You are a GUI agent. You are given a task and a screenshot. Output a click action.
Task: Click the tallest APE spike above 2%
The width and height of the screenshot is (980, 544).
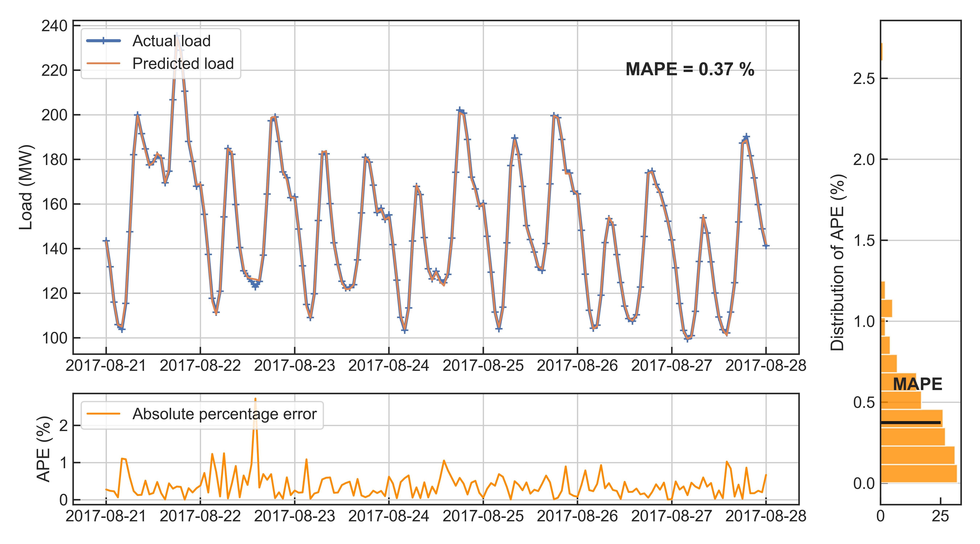click(255, 399)
